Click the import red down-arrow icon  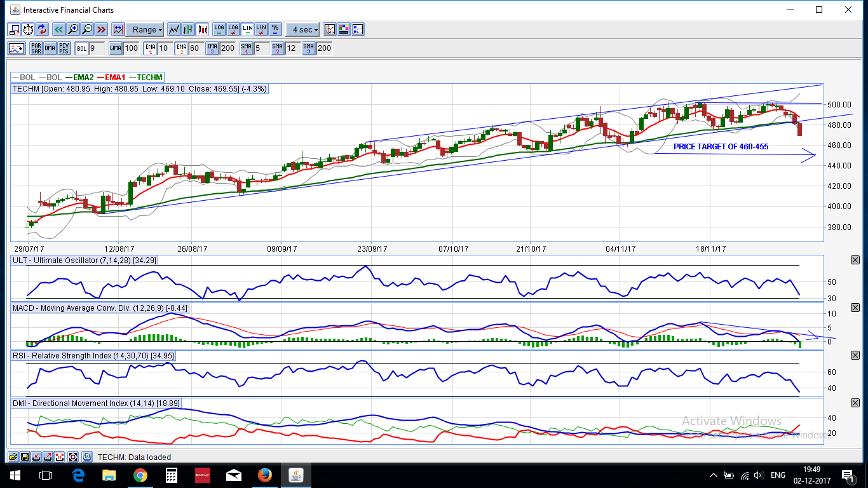pyautogui.click(x=36, y=457)
